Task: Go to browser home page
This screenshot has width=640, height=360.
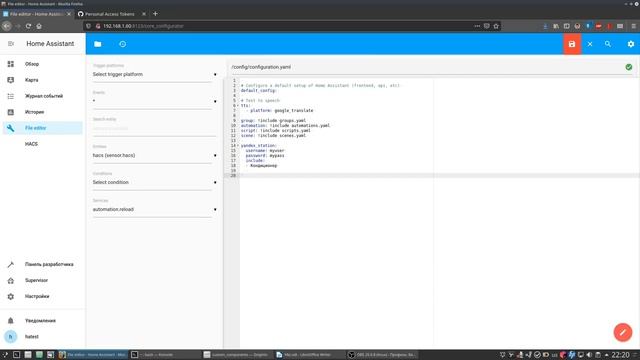Action: (x=39, y=26)
